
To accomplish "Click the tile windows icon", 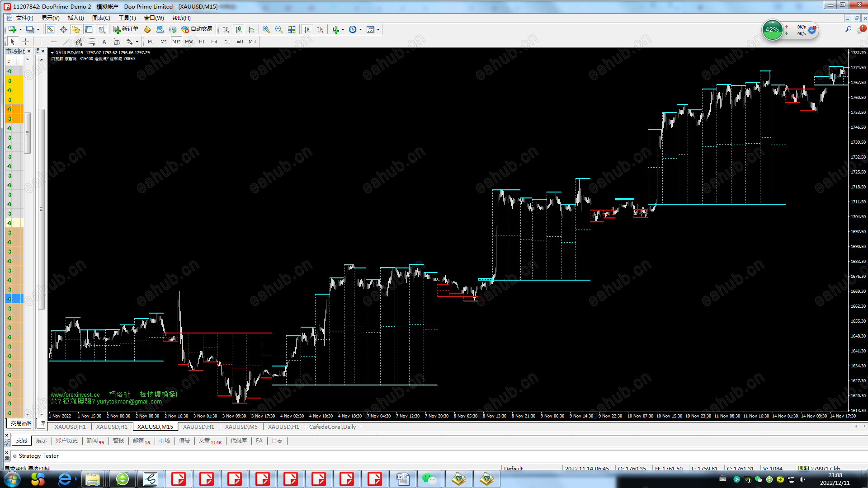I will 292,29.
